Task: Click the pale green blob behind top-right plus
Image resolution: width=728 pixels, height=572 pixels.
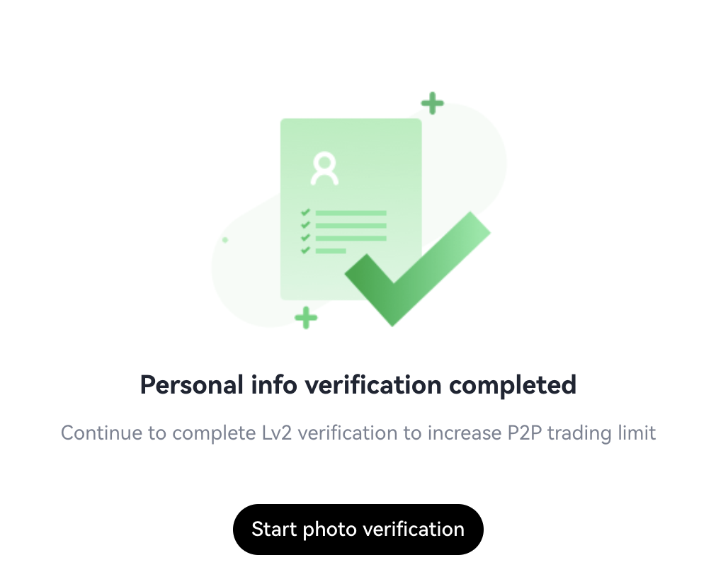Action: point(474,153)
